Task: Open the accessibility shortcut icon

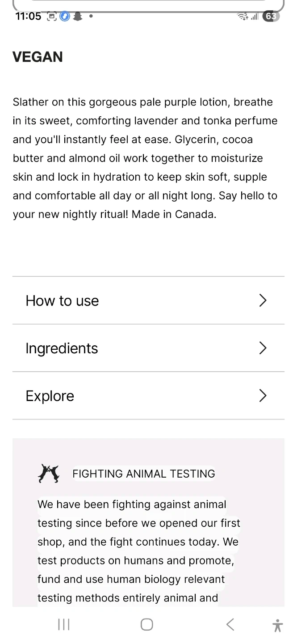Action: click(x=277, y=625)
